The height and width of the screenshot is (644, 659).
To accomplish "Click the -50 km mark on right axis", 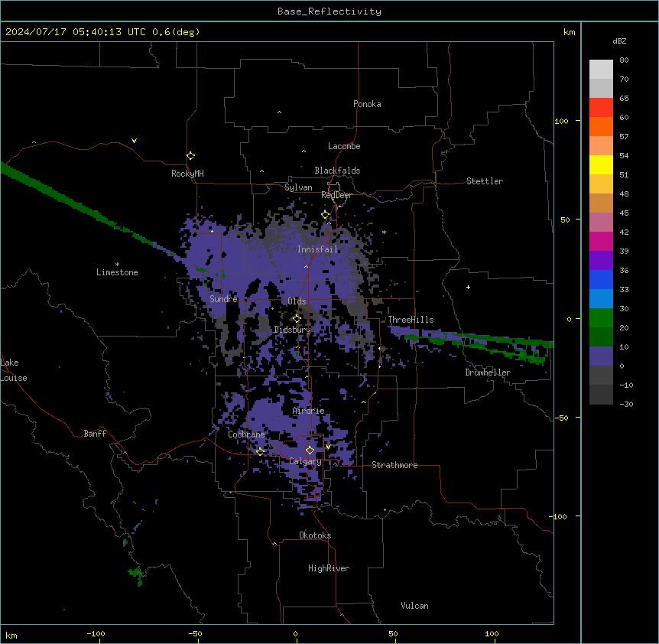I will [x=561, y=418].
